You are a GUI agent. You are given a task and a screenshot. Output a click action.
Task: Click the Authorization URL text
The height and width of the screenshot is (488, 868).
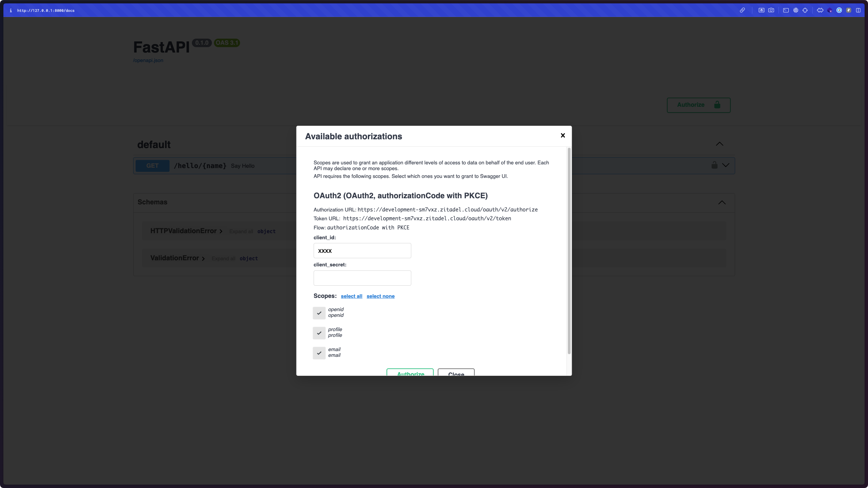[448, 210]
